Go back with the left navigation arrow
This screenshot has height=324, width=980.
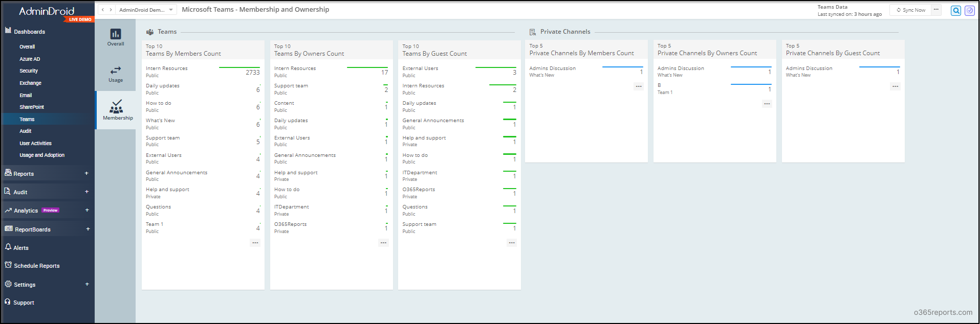pos(103,10)
